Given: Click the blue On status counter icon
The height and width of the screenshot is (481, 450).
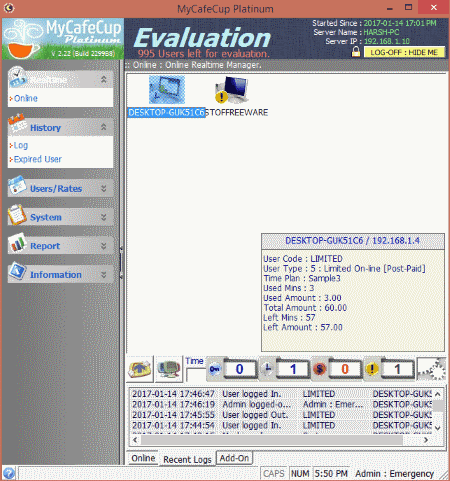Looking at the screenshot, I should click(x=215, y=369).
